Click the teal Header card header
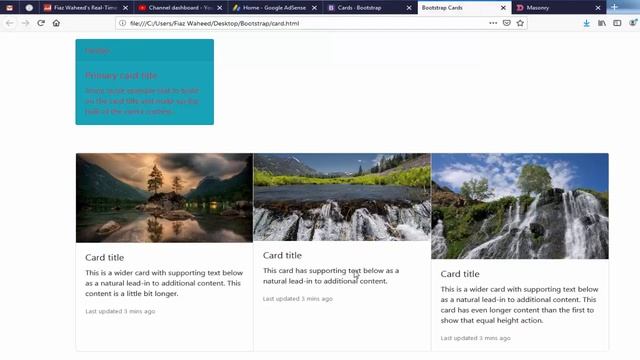The width and height of the screenshot is (640, 360). (144, 50)
